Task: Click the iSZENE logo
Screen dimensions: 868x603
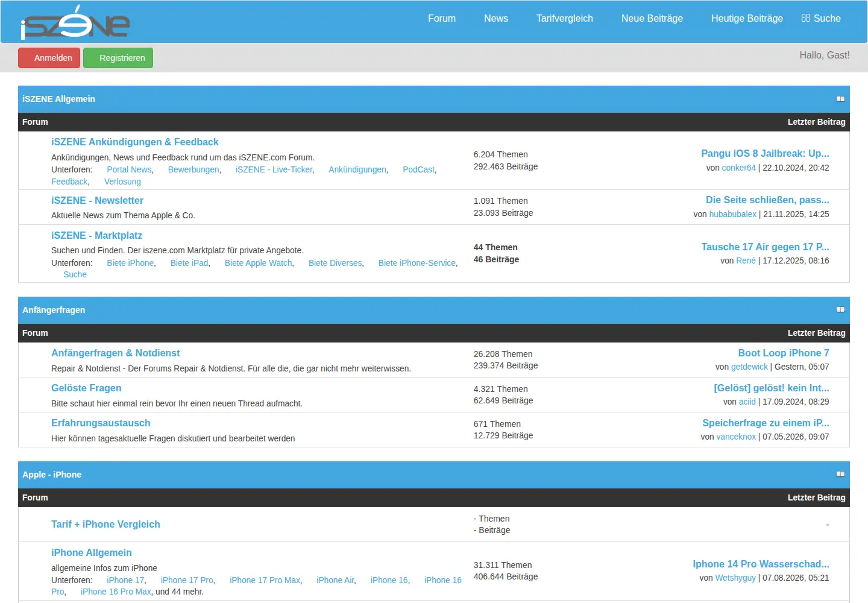Action: click(x=75, y=22)
